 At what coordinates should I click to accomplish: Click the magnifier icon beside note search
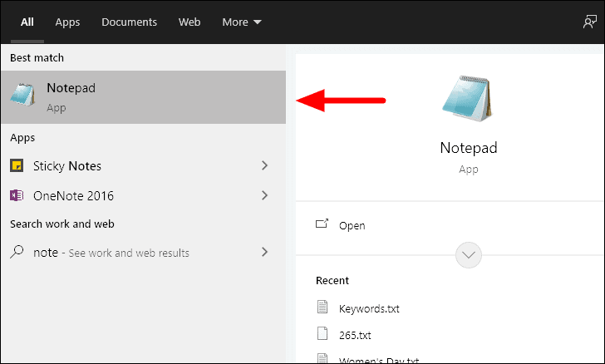tap(17, 252)
